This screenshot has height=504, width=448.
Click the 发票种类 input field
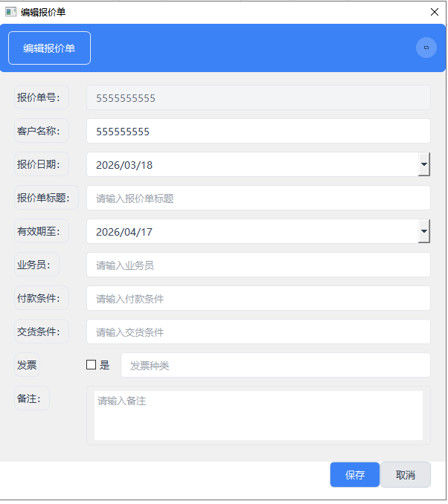point(275,365)
